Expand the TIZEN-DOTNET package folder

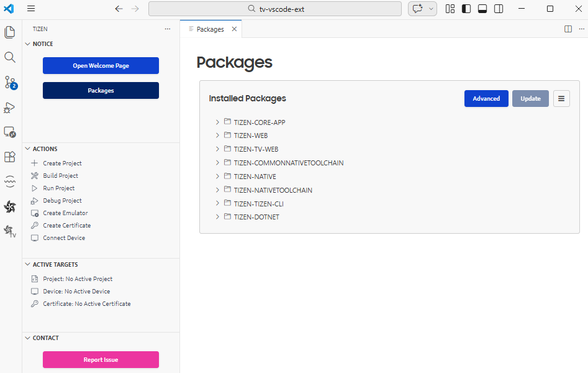(x=217, y=216)
